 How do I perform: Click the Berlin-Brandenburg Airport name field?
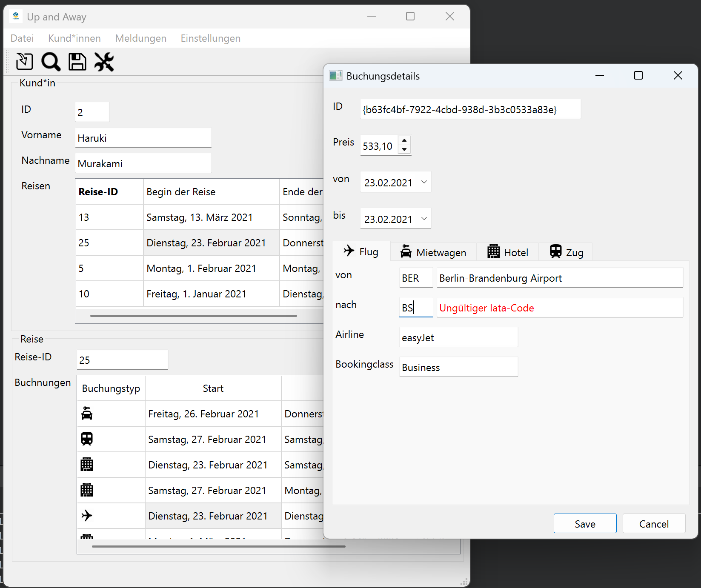(560, 278)
